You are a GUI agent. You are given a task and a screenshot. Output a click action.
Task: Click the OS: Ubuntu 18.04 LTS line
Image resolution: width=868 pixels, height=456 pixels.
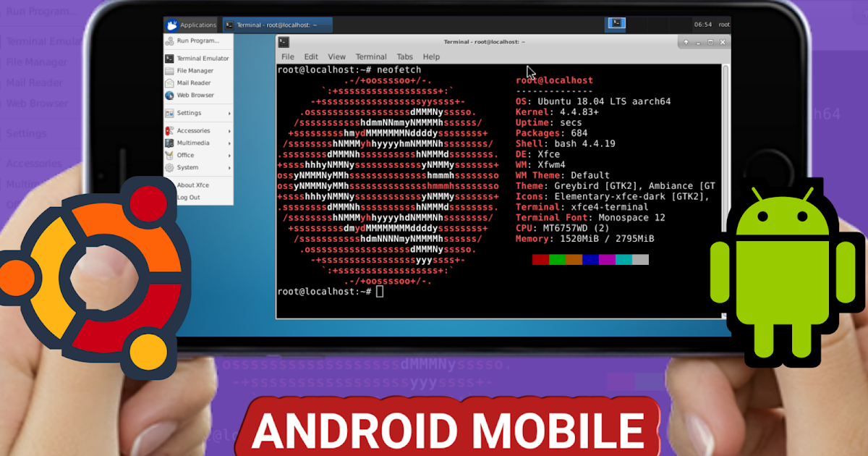coord(593,101)
